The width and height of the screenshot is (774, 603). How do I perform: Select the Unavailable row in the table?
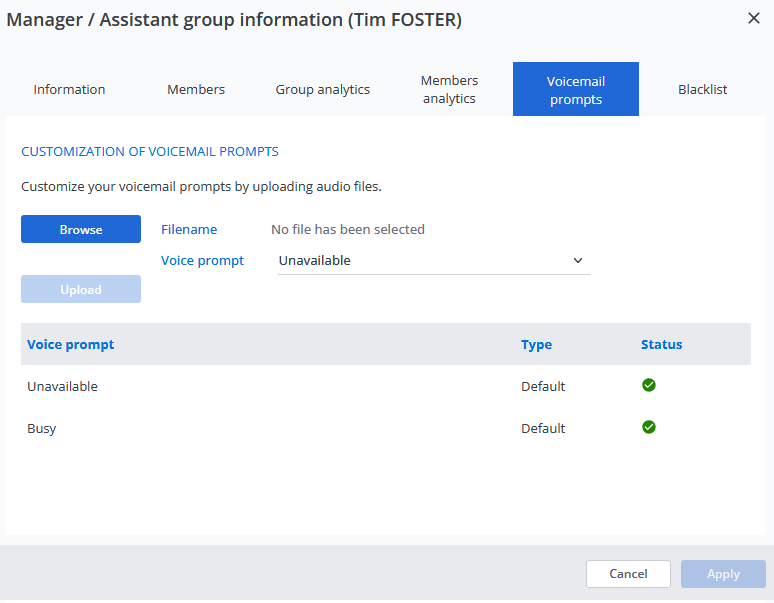tap(63, 386)
